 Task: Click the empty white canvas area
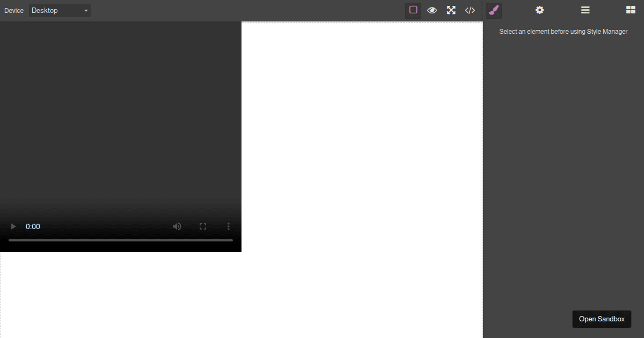tap(362, 161)
